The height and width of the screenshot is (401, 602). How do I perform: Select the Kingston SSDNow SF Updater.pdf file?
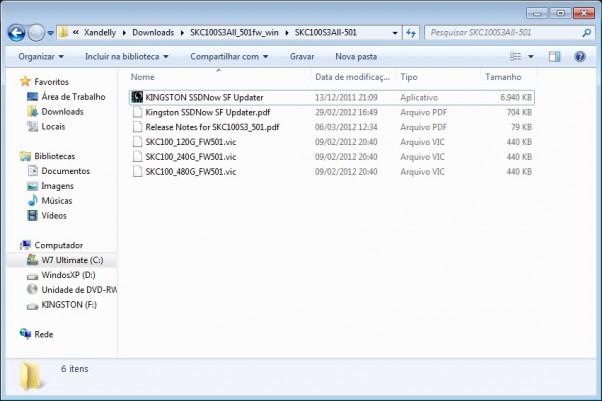pos(200,112)
